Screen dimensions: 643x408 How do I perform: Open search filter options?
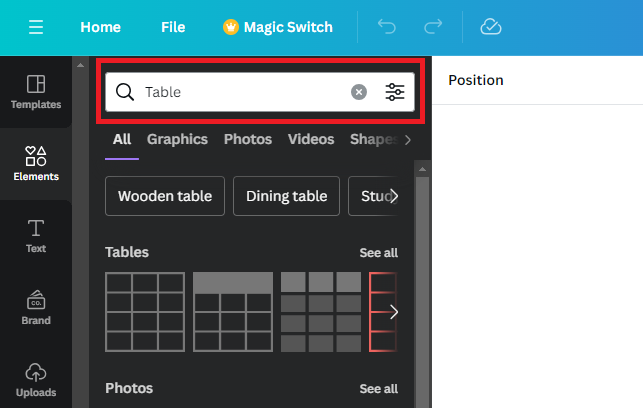click(395, 92)
